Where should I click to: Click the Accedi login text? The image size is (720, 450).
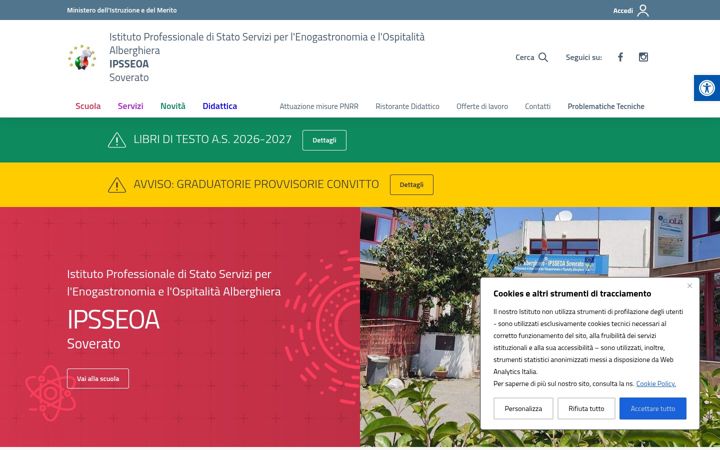coord(623,11)
